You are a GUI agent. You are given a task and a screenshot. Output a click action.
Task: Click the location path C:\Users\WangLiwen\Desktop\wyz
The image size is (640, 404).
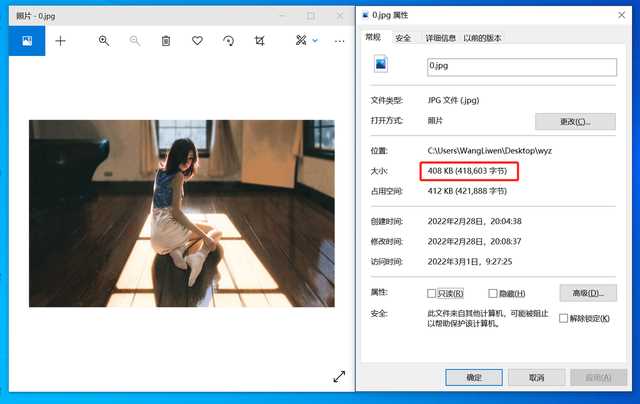(x=489, y=151)
